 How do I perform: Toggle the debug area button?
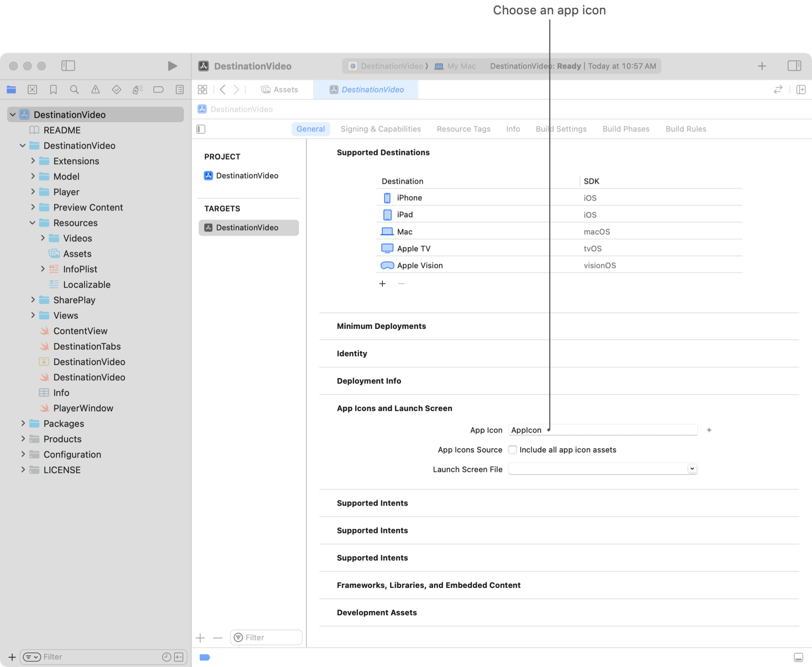pos(798,657)
